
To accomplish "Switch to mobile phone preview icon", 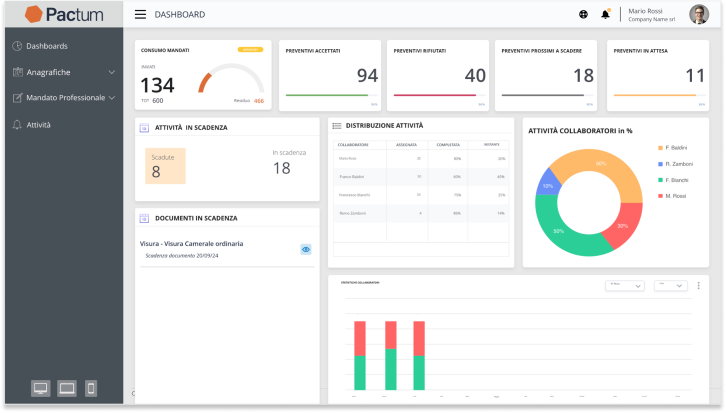I will coord(91,388).
